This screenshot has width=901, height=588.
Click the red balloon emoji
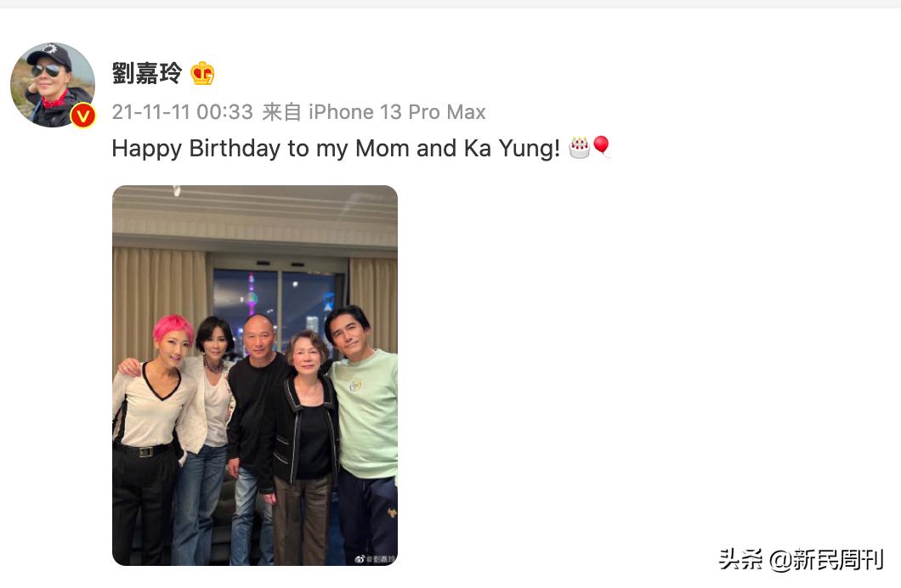click(601, 147)
